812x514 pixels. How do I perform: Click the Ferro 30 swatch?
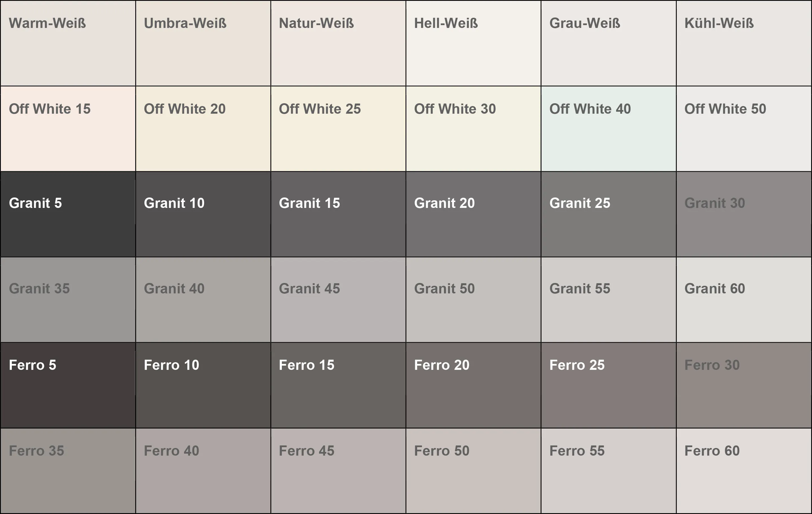744,385
